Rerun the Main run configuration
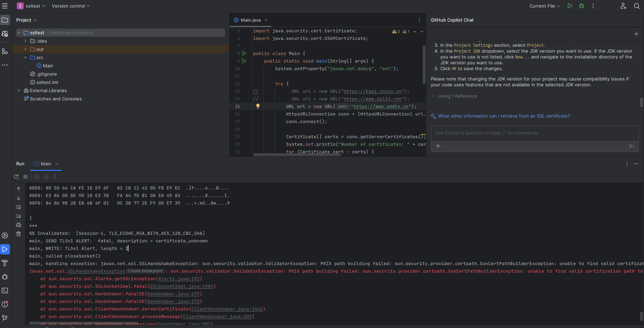Viewport: 644px width, 328px height. point(16,177)
